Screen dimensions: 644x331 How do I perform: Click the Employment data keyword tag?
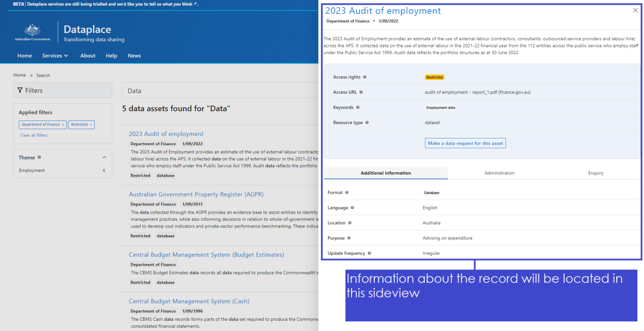pos(441,108)
